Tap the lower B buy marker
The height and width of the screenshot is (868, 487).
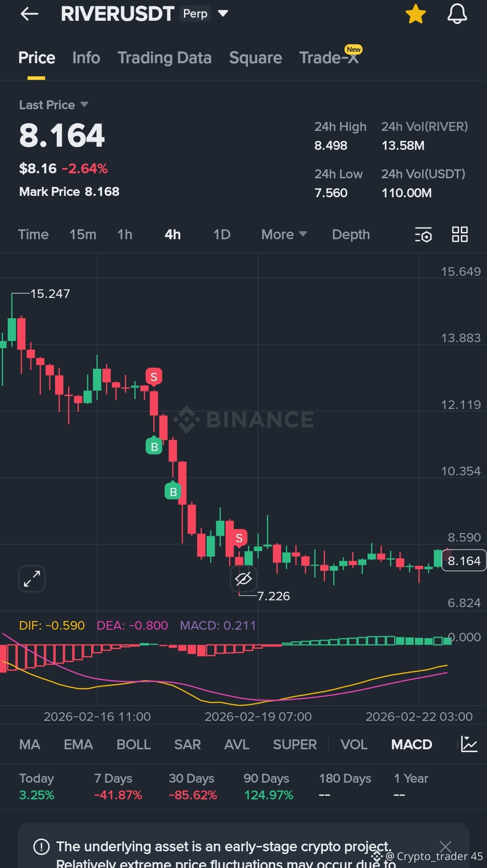coord(173,491)
